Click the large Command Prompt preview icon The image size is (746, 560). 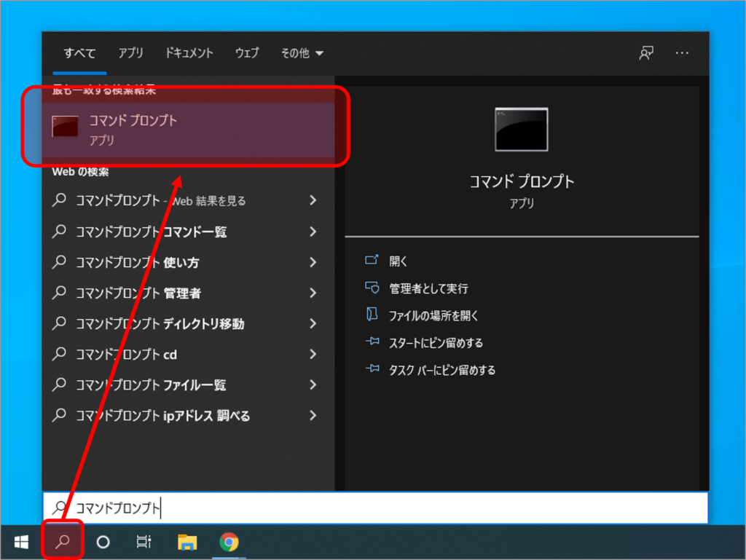tap(521, 130)
